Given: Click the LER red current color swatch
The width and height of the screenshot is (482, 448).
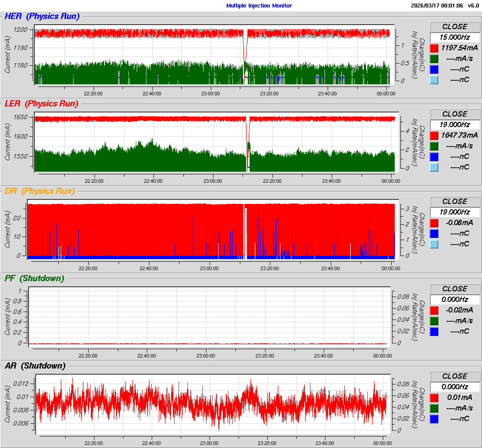Looking at the screenshot, I should pos(434,136).
